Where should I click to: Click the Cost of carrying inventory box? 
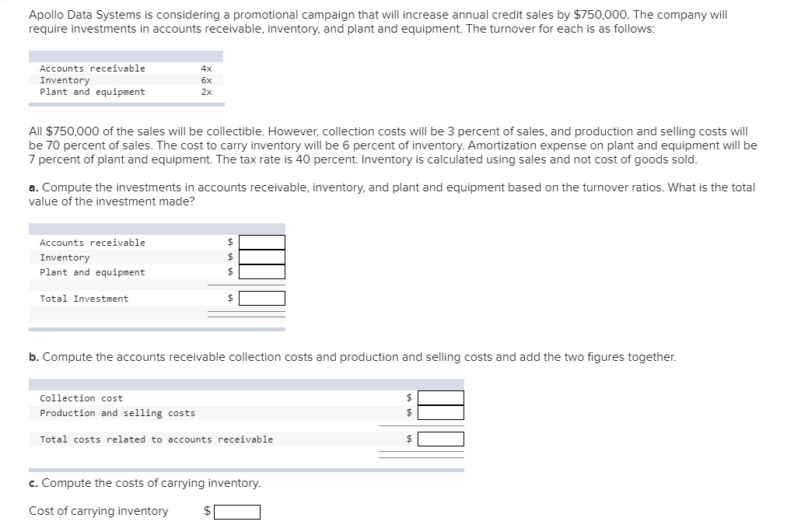click(237, 512)
